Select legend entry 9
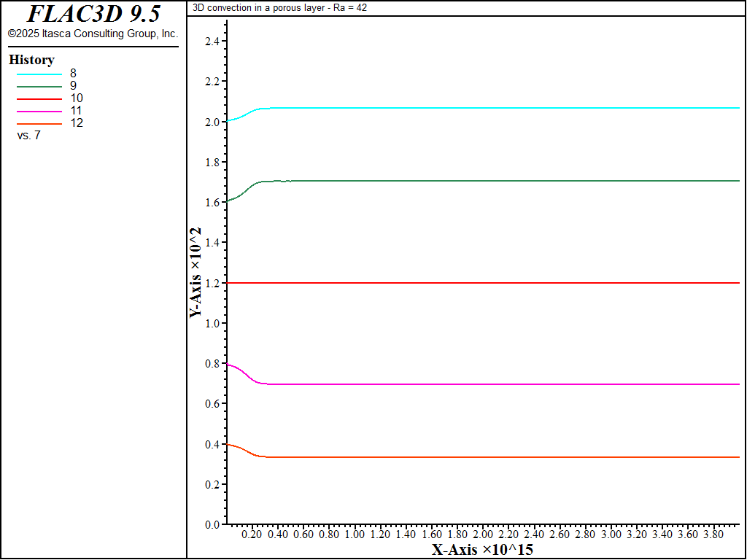 73,86
